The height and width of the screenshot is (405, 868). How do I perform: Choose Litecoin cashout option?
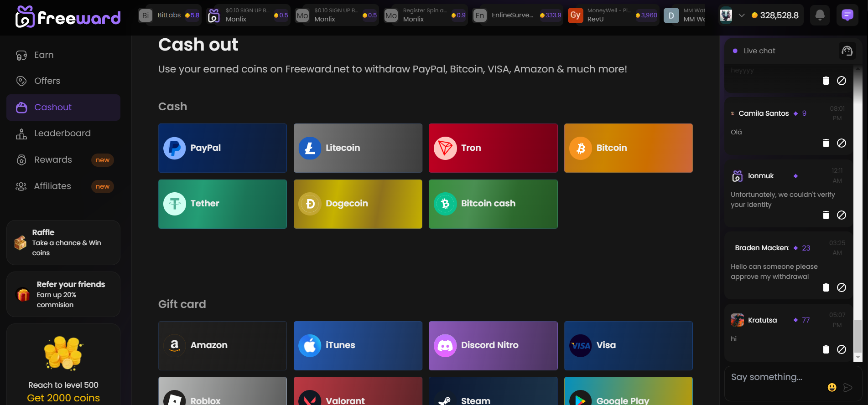click(358, 148)
